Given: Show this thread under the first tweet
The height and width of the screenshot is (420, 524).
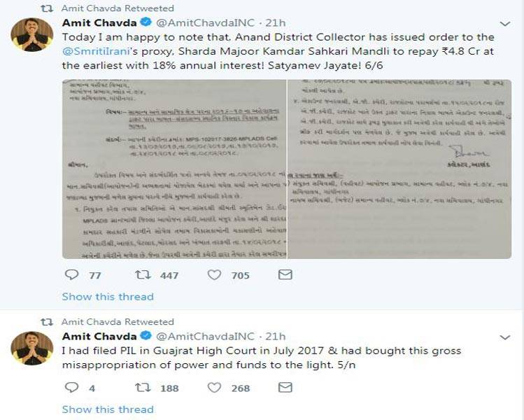Looking at the screenshot, I should point(107,297).
